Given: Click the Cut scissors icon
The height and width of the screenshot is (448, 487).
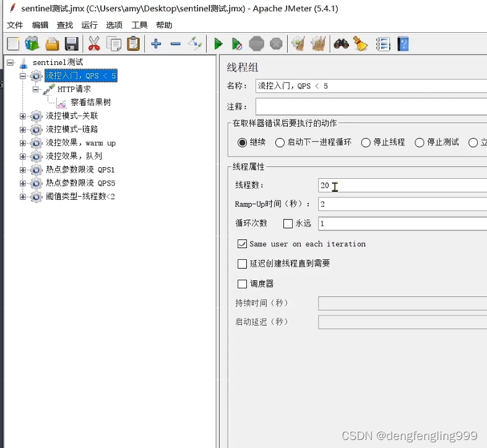Looking at the screenshot, I should click(x=94, y=44).
